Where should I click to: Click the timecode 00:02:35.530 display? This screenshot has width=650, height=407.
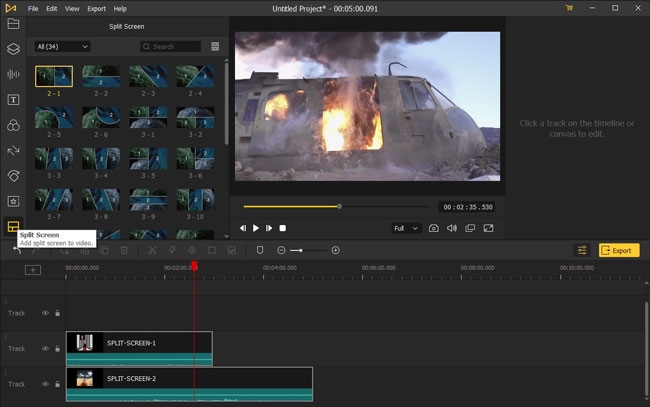tap(468, 207)
